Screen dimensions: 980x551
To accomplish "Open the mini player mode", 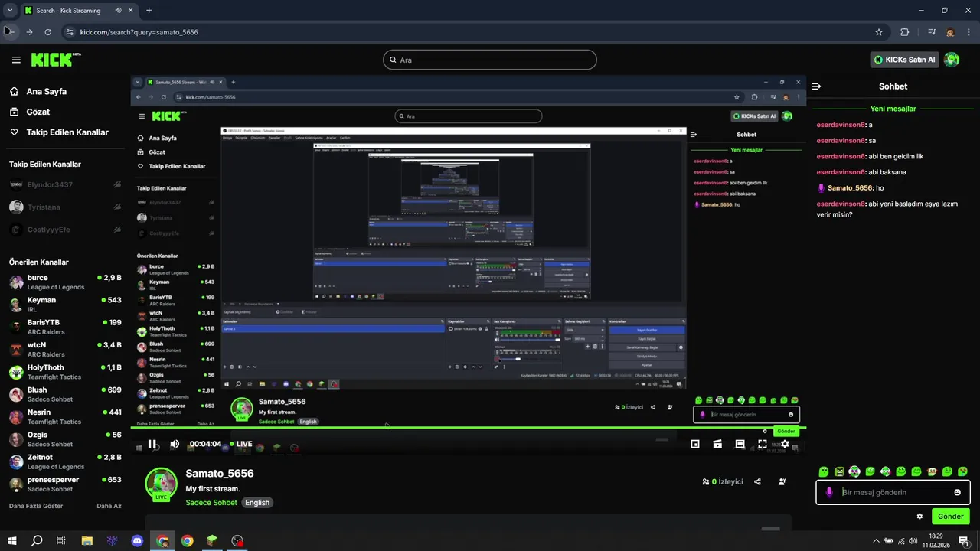I will point(695,444).
